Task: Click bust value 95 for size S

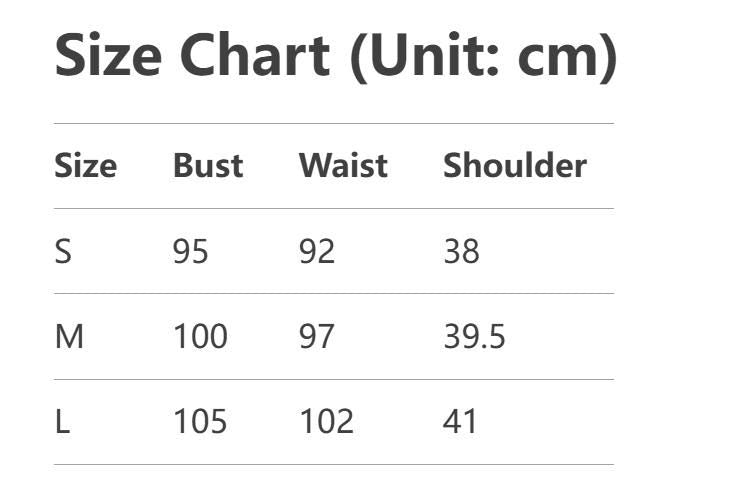Action: 191,251
